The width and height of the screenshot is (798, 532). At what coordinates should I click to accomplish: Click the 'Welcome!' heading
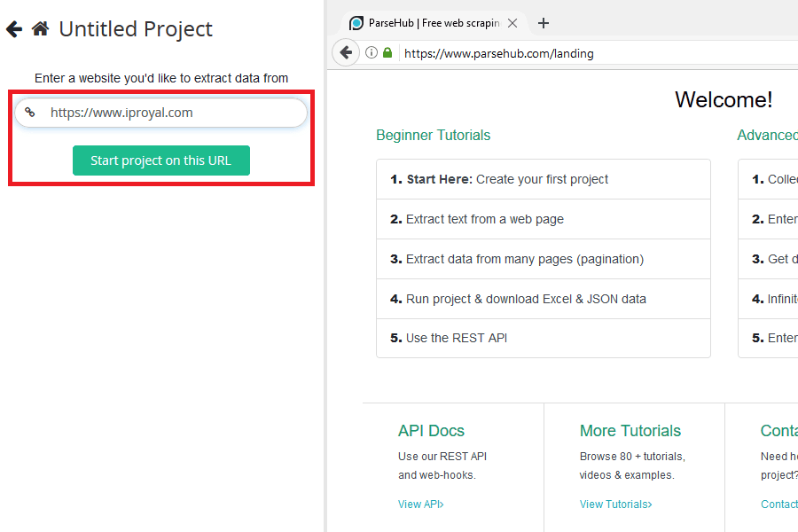pos(724,100)
